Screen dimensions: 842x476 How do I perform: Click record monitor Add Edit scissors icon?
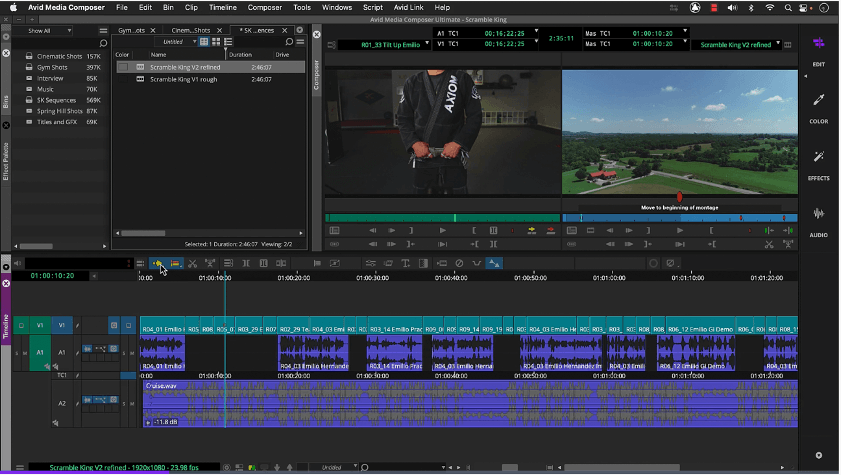pyautogui.click(x=769, y=244)
